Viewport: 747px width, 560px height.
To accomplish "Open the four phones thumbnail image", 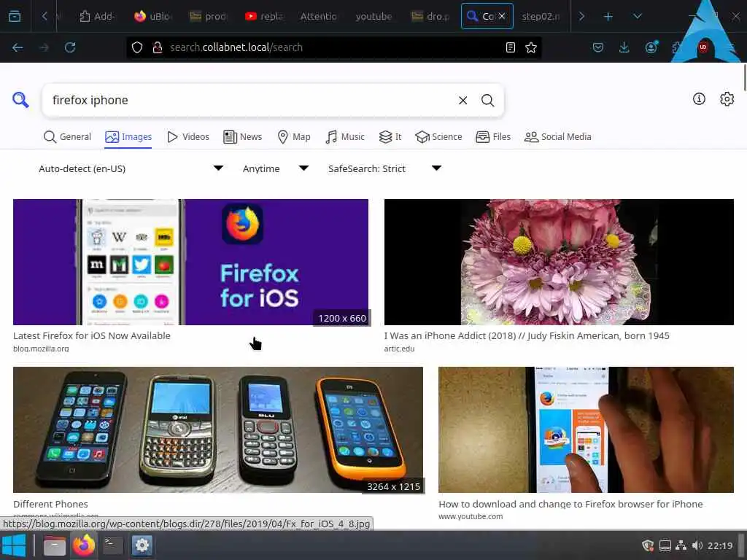I will coord(217,429).
